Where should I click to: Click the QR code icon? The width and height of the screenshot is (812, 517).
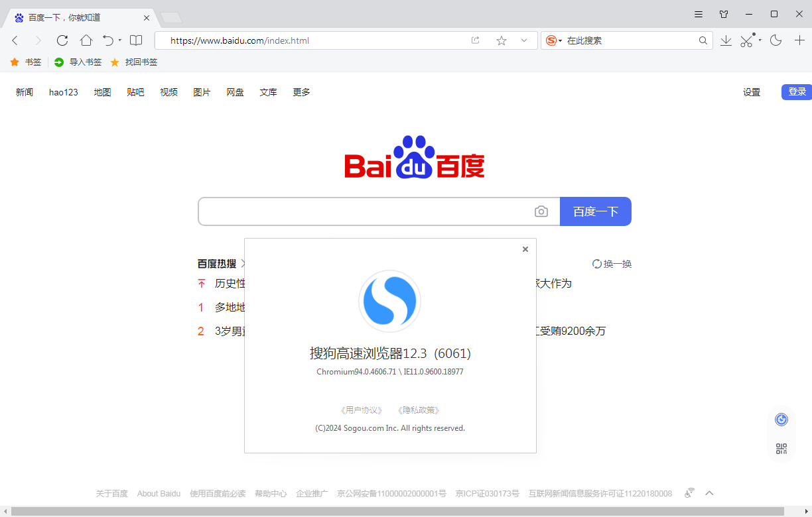coord(781,449)
